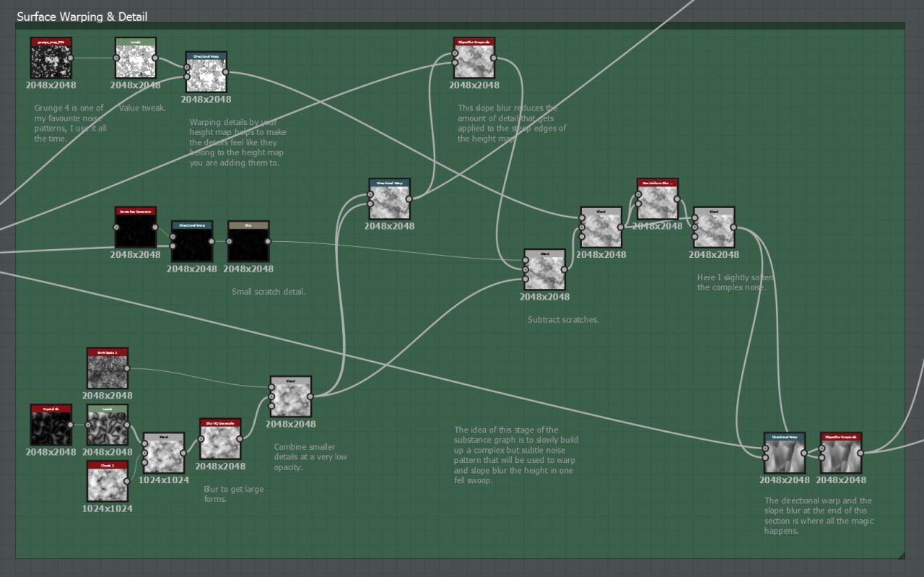Image resolution: width=924 pixels, height=577 pixels.
Task: Select the Clouds 2 noise node
Action: 107,482
